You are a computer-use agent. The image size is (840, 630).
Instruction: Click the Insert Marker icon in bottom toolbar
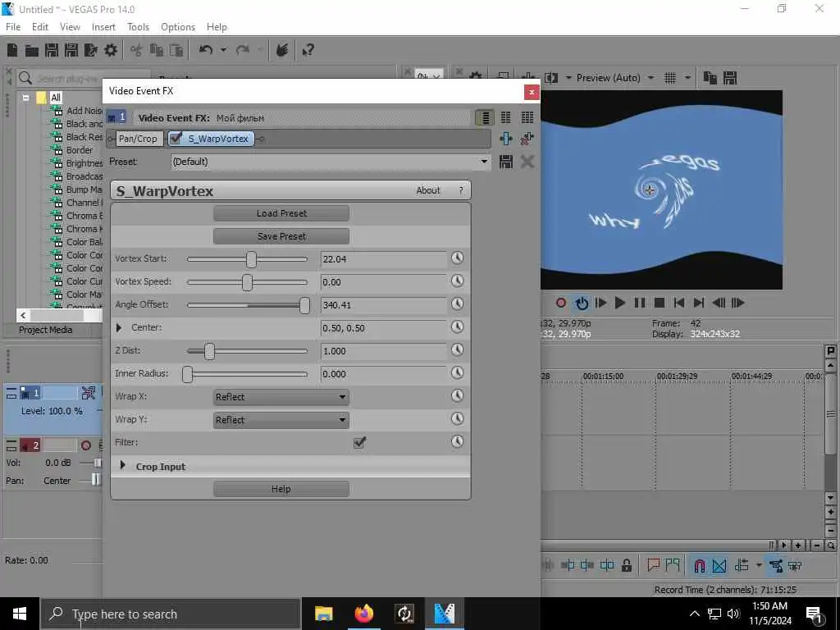coord(653,565)
